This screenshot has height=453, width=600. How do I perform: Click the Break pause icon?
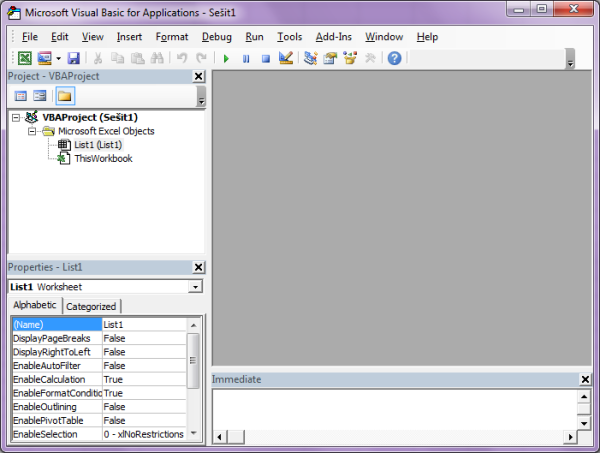[x=246, y=59]
